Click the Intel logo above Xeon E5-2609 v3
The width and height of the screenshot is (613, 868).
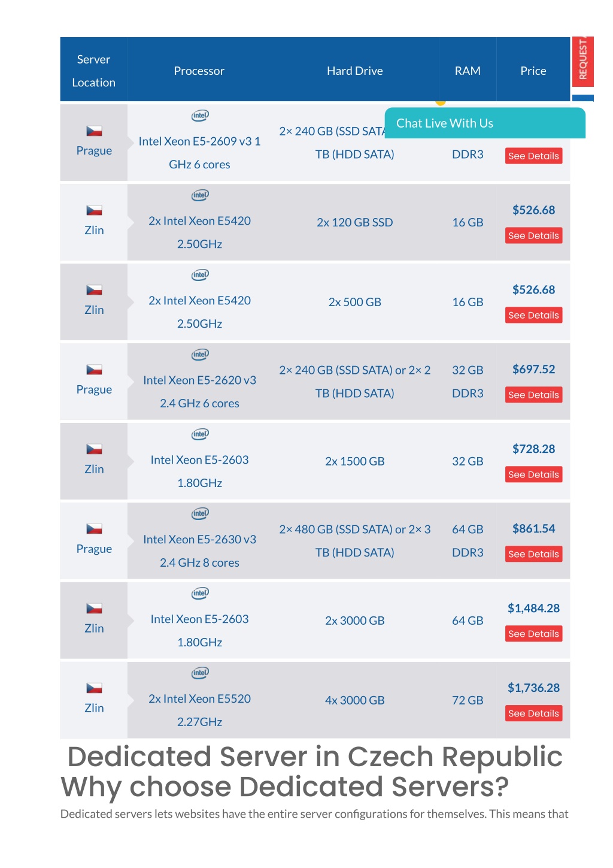tap(200, 115)
